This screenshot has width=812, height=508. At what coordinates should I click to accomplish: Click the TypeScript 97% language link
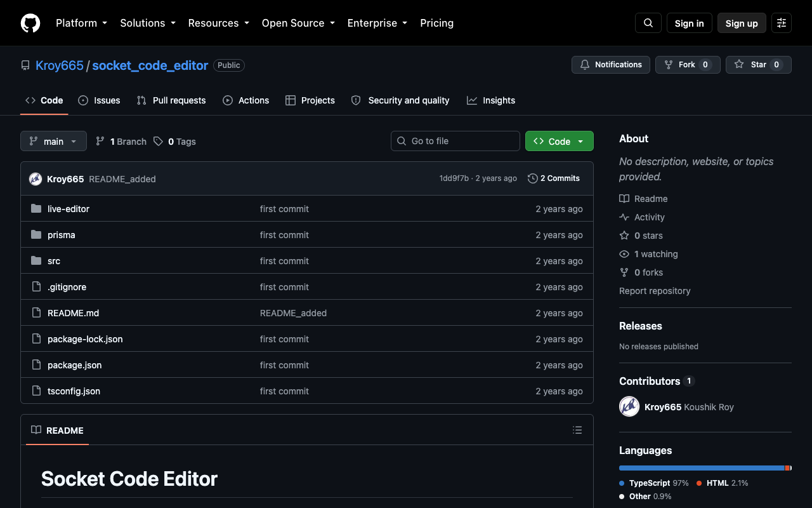[x=654, y=483]
